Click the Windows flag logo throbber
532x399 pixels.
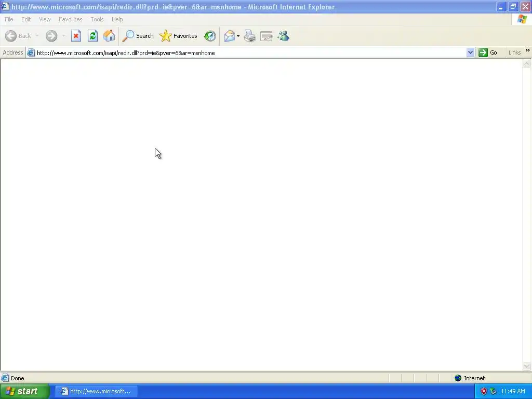tap(522, 19)
